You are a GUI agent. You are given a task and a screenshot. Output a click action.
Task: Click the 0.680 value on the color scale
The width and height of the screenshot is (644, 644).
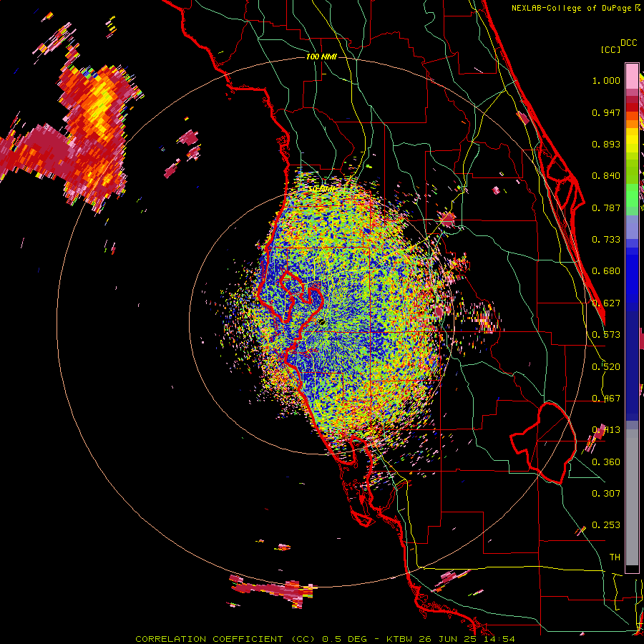click(x=606, y=271)
